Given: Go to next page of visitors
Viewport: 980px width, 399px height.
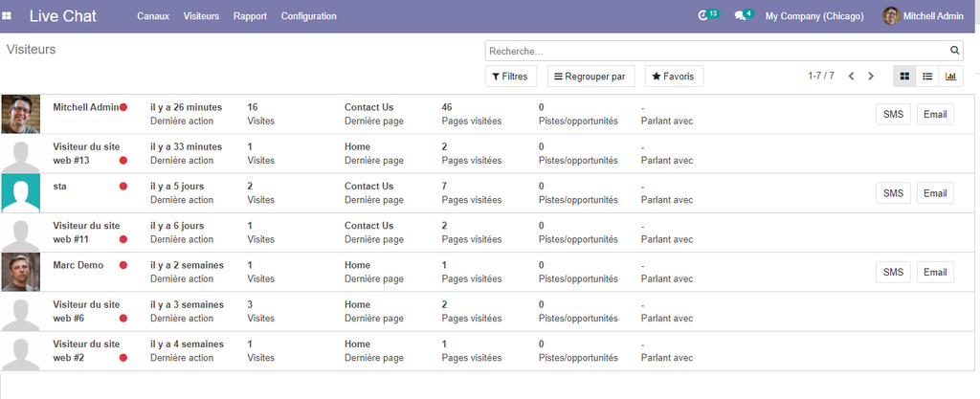Looking at the screenshot, I should click(x=871, y=77).
